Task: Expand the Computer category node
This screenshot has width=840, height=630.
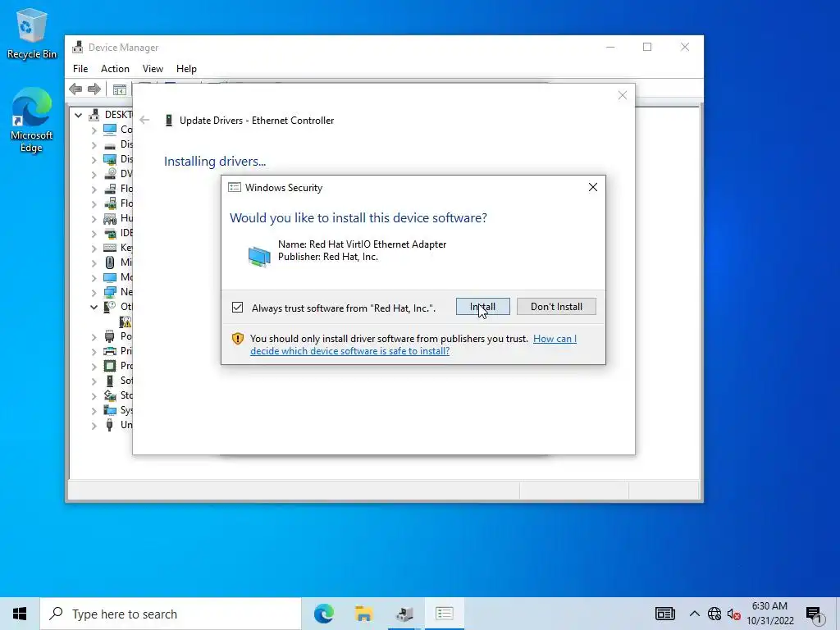Action: tap(94, 130)
